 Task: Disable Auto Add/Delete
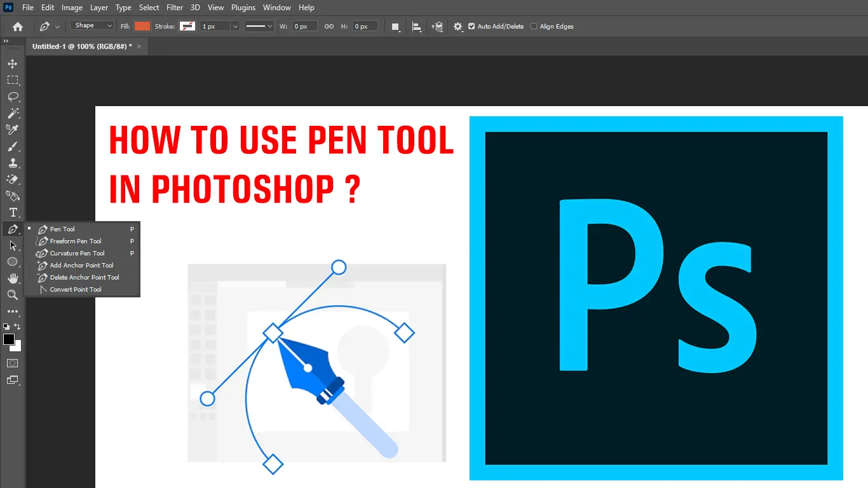(x=471, y=26)
